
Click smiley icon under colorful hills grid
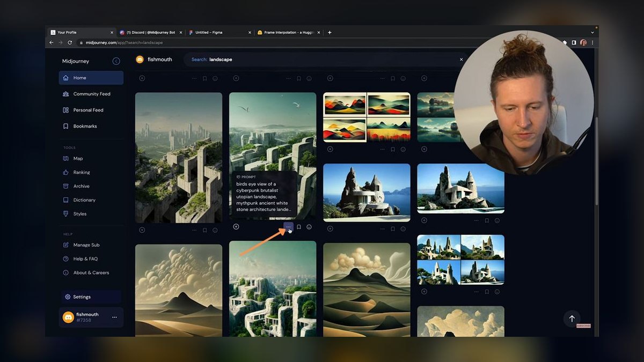point(403,149)
